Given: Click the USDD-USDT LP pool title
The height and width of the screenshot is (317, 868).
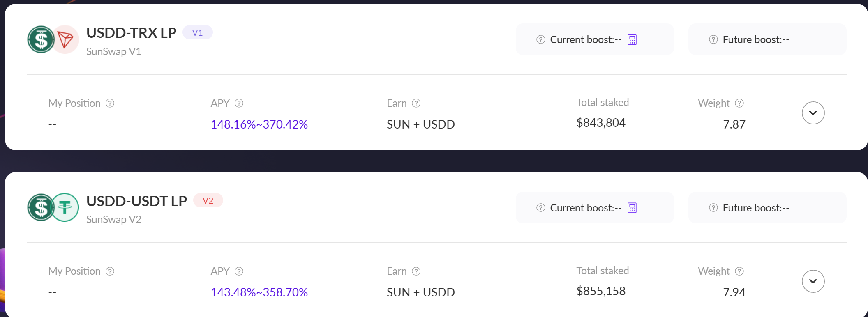Looking at the screenshot, I should (x=136, y=201).
